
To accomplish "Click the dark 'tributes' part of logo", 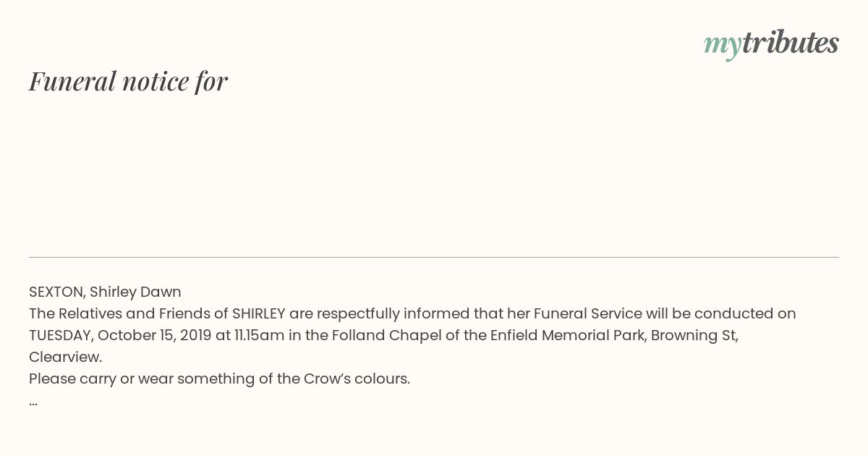I will 791,43.
